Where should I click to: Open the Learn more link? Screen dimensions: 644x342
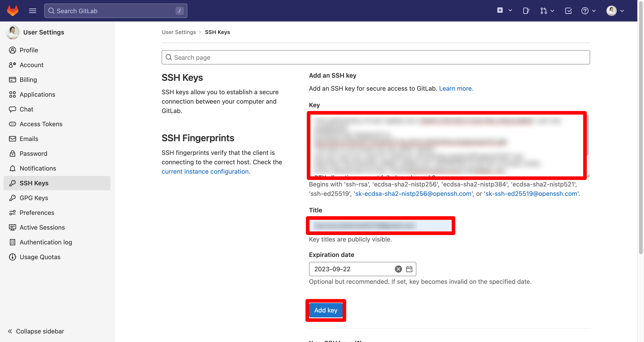point(456,88)
